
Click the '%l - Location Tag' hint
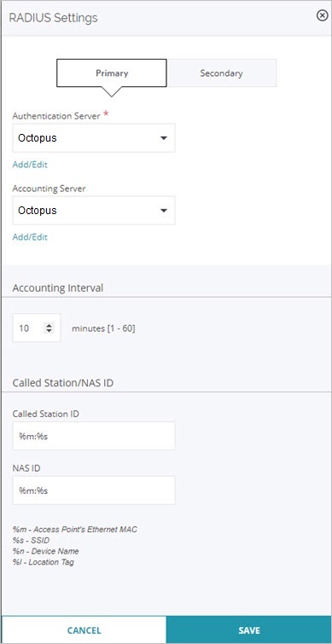[x=44, y=562]
